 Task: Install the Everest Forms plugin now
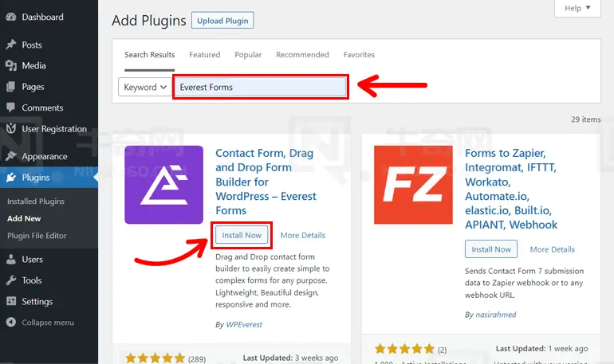(x=242, y=236)
